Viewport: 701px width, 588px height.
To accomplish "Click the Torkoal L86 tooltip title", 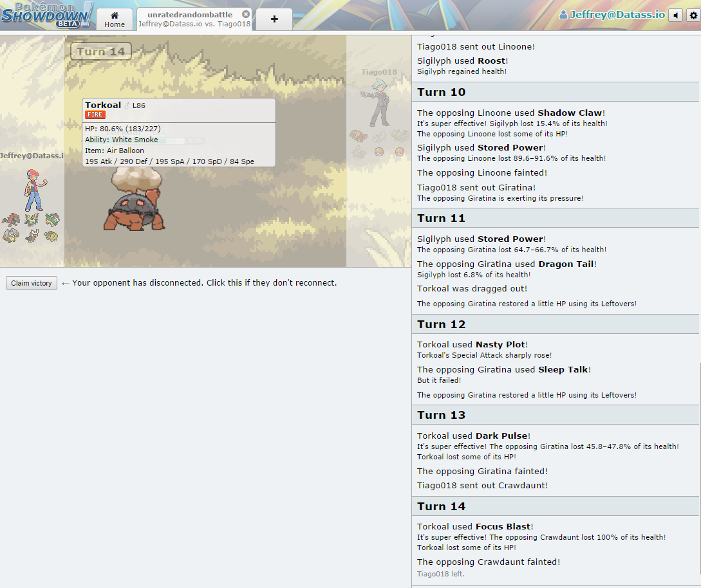I will 115,105.
